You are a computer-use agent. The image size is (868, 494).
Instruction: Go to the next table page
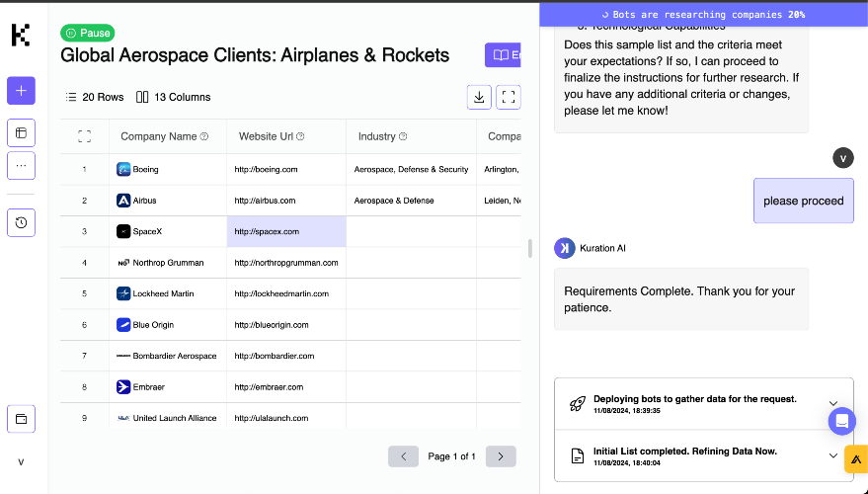[501, 456]
